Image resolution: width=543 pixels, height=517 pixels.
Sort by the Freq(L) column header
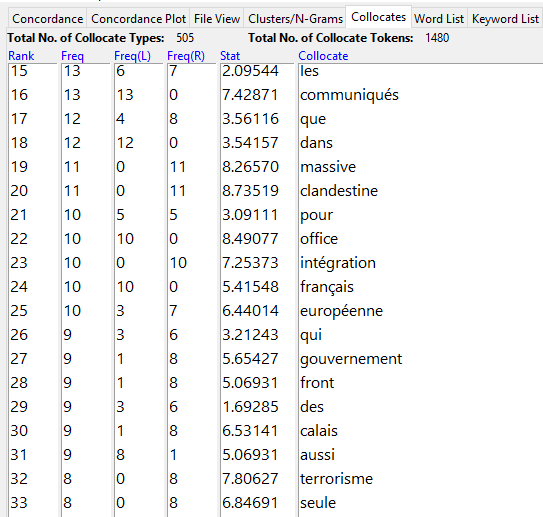point(132,56)
